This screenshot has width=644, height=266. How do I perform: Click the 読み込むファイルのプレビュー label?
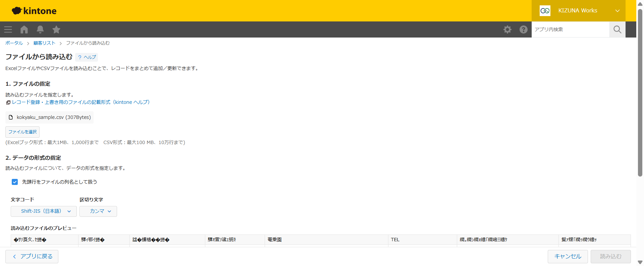click(x=44, y=228)
